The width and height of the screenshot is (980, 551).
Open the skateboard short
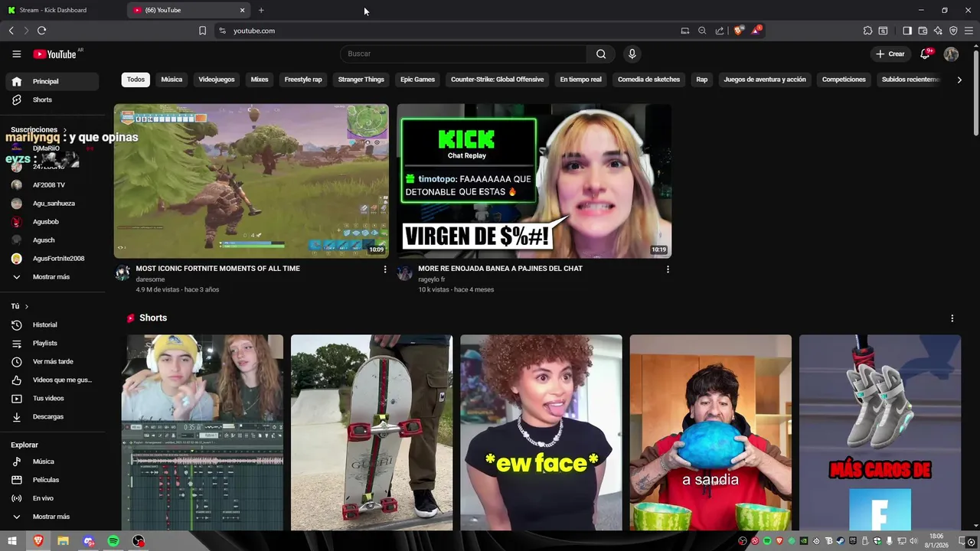(371, 432)
